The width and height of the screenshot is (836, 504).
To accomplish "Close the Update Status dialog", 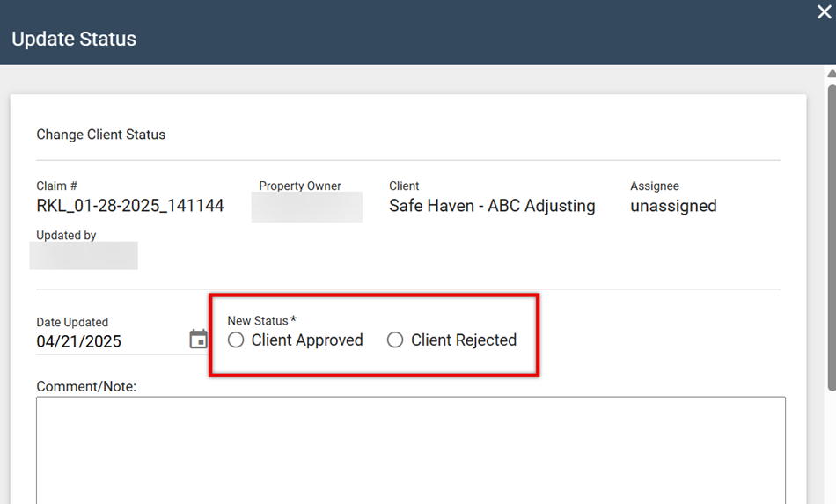I will (824, 12).
